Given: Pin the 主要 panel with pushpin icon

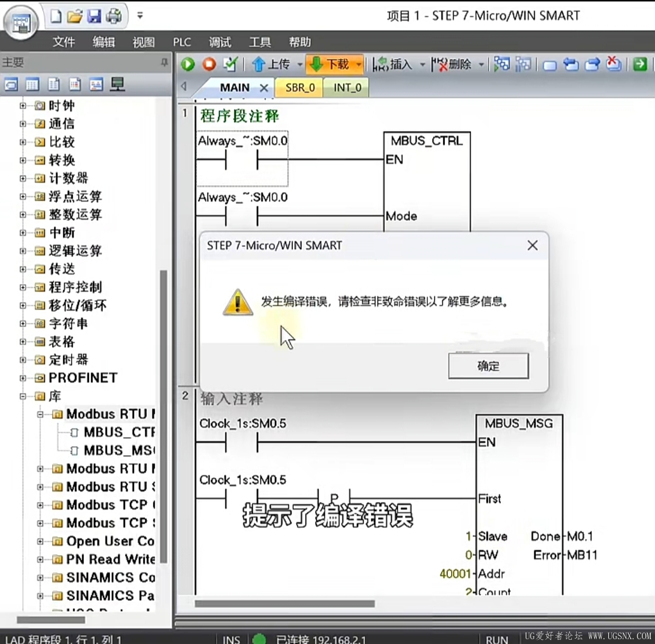Looking at the screenshot, I should point(165,63).
